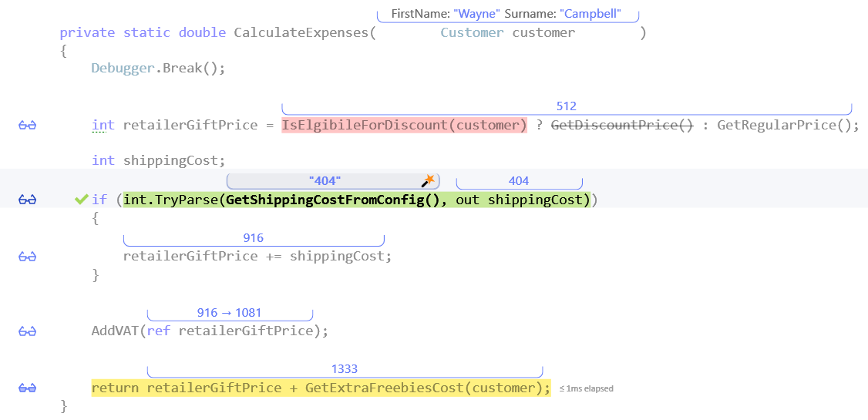Click Customer type in parameter list
This screenshot has height=420, width=868.
473,32
